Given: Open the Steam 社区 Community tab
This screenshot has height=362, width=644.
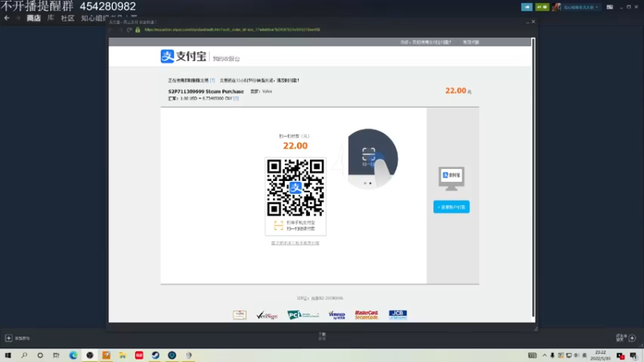Looking at the screenshot, I should pyautogui.click(x=68, y=18).
